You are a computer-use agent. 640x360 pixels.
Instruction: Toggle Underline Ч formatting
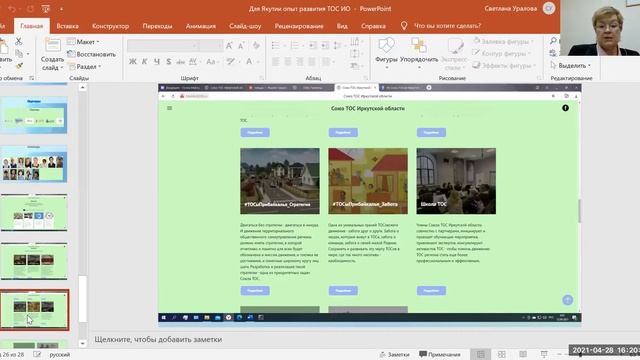click(x=157, y=62)
